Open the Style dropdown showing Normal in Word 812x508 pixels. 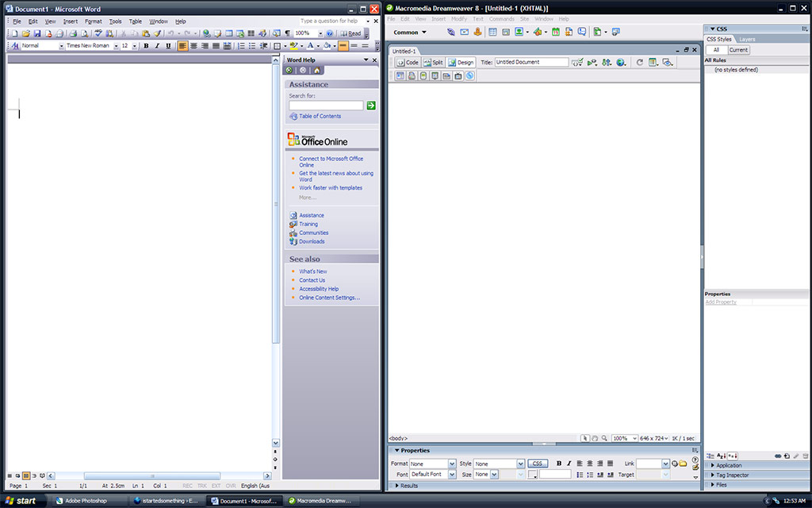[61, 46]
